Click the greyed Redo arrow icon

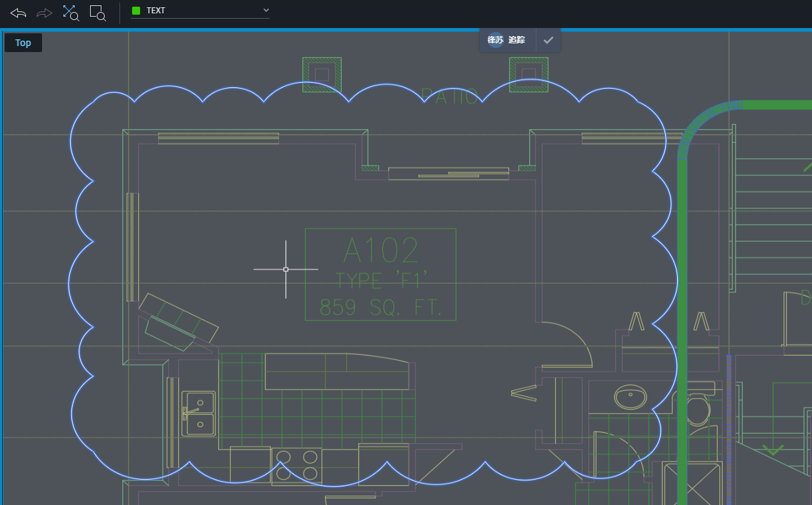point(44,12)
